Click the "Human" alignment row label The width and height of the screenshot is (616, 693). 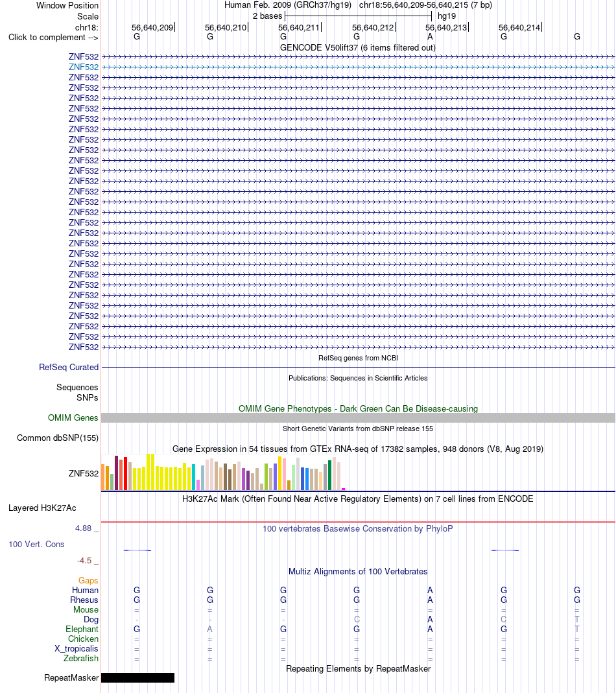[x=85, y=590]
